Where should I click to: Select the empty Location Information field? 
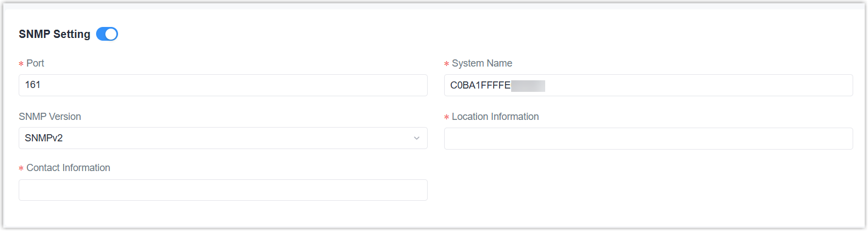tap(648, 139)
